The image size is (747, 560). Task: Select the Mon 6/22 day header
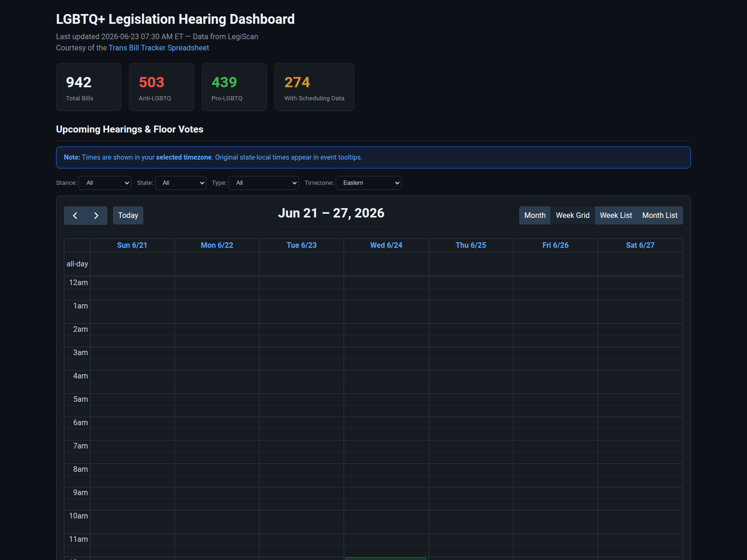(x=217, y=245)
